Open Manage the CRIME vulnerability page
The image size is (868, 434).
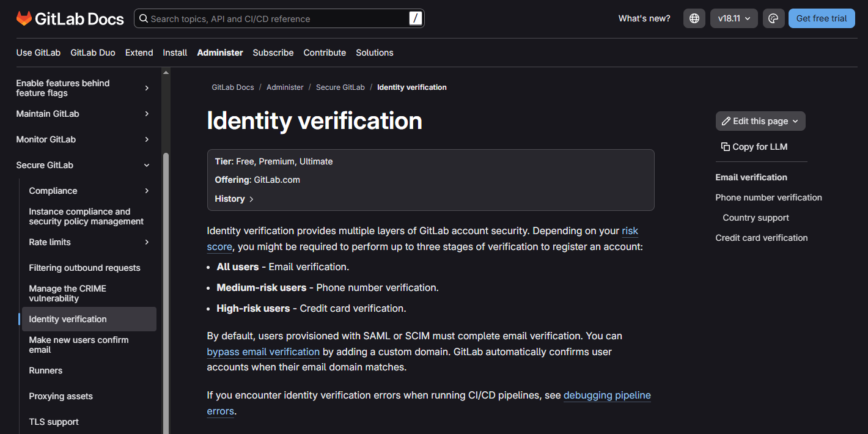[67, 293]
